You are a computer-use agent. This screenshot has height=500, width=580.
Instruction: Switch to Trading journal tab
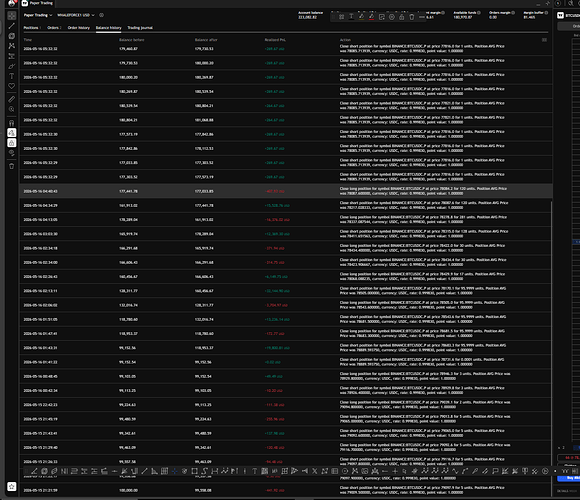(140, 28)
